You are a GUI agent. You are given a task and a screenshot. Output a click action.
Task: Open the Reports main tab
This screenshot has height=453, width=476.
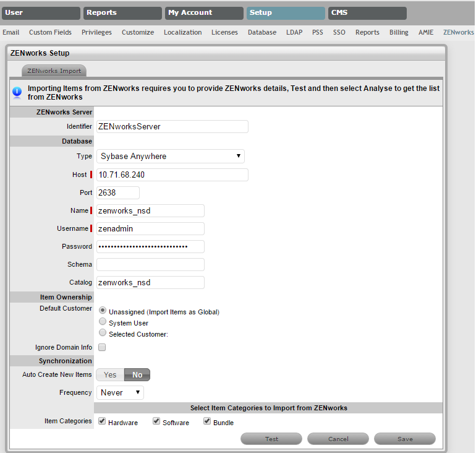[x=122, y=13]
